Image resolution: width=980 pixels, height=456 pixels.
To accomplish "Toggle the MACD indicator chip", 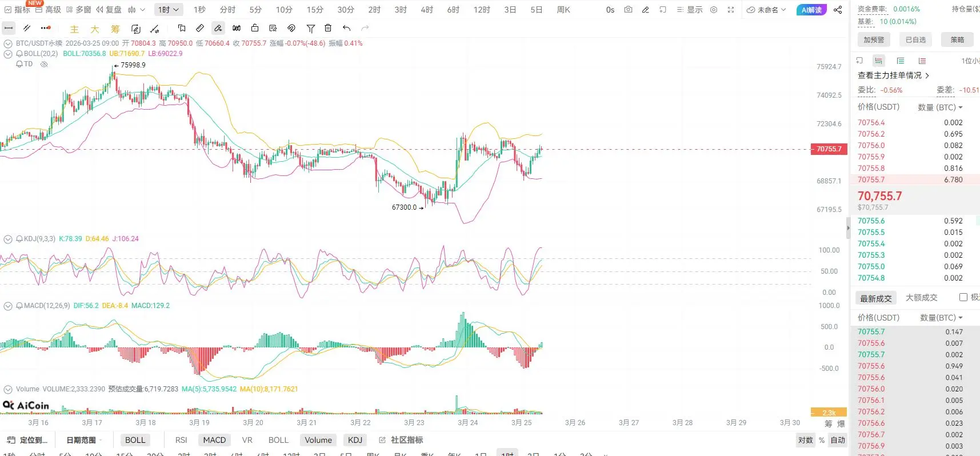I will pos(214,440).
